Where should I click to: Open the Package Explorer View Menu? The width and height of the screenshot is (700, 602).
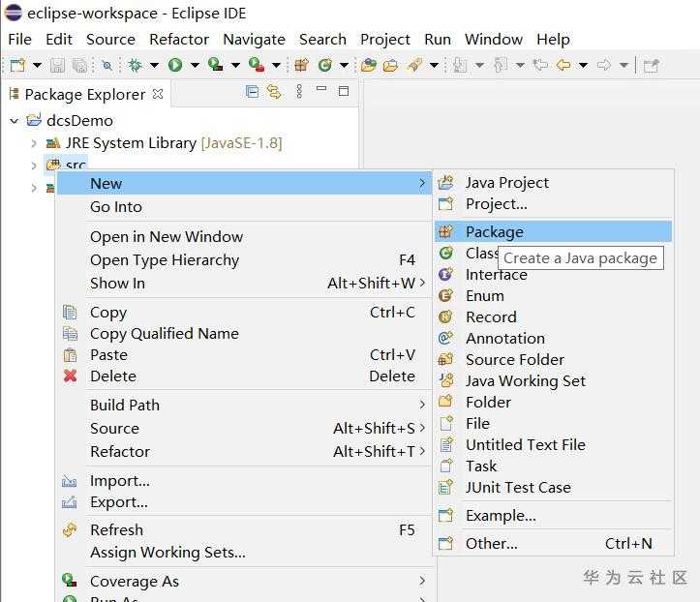click(x=299, y=92)
